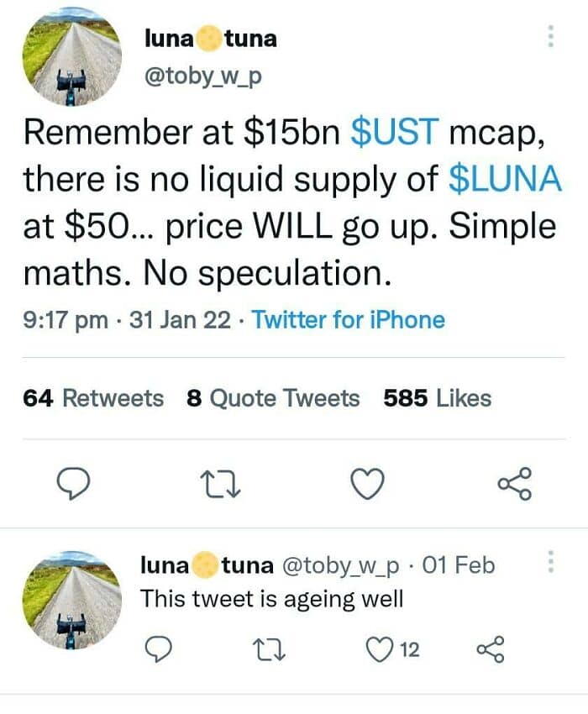Open the $UST cashtag link
The width and height of the screenshot is (588, 714).
394,132
